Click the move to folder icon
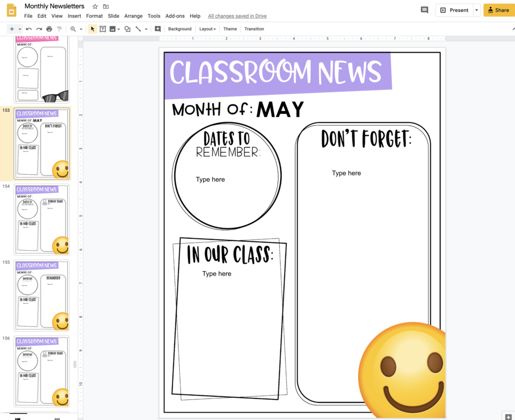The image size is (515, 420). pos(106,7)
